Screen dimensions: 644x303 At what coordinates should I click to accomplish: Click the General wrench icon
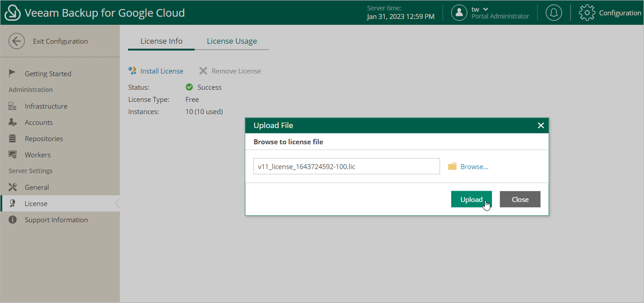click(x=13, y=187)
